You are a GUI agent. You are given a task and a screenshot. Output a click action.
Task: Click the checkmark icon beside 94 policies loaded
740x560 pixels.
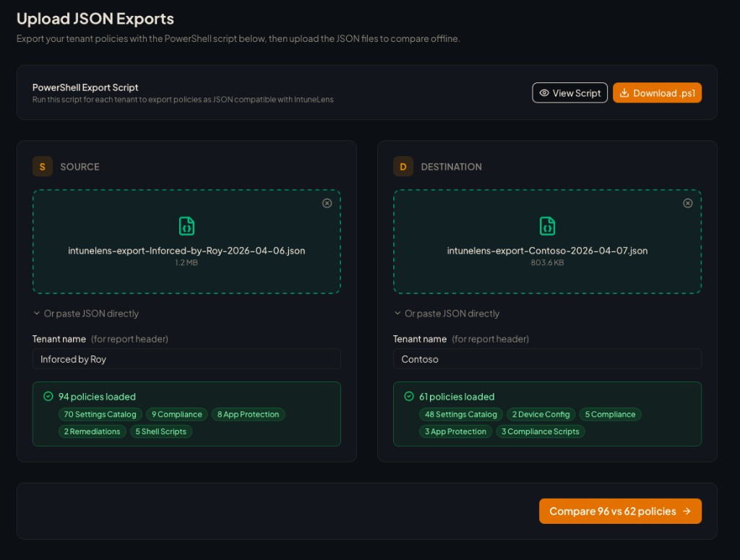(x=48, y=397)
